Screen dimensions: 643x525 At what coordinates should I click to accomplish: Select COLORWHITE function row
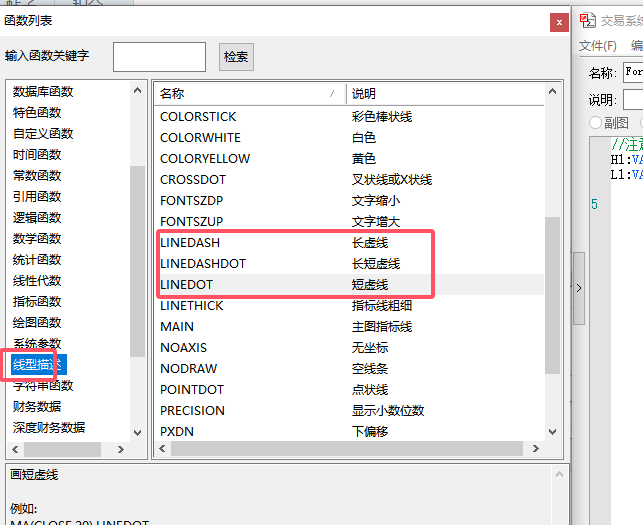click(x=349, y=137)
